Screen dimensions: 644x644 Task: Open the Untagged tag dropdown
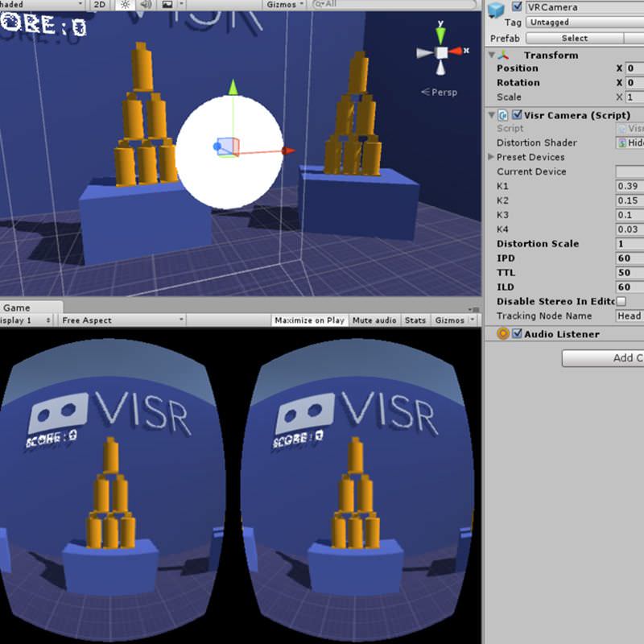[x=584, y=23]
